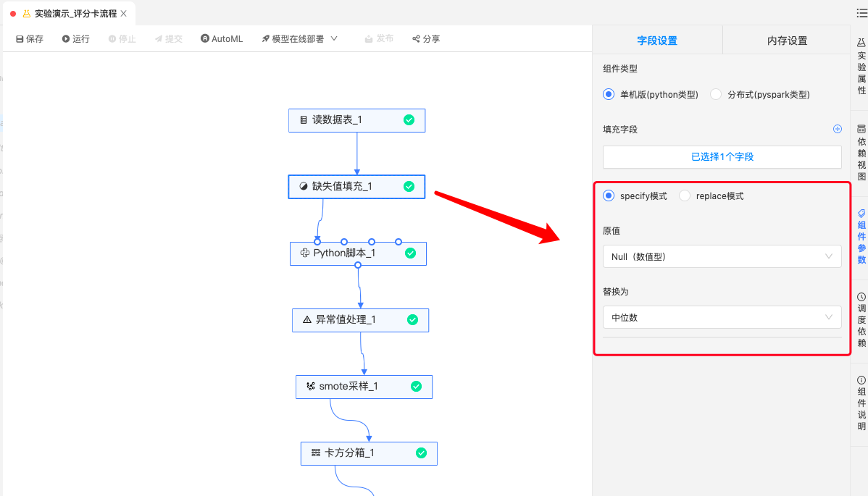Switch to the memory settings tab
Screen dimensions: 868x496
[787, 41]
